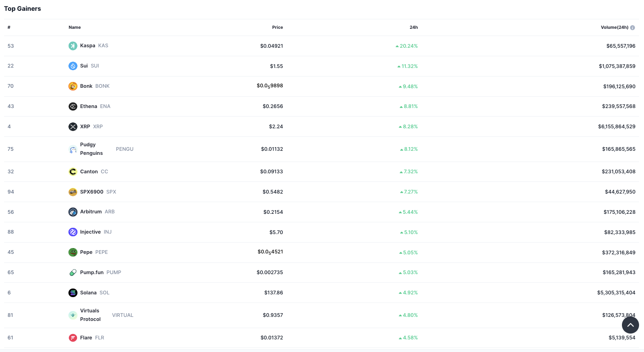Click the Pudgy Penguins logo icon

click(x=73, y=149)
